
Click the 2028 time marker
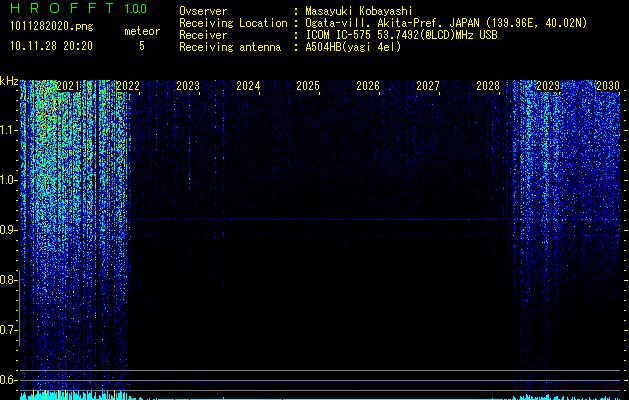click(488, 86)
